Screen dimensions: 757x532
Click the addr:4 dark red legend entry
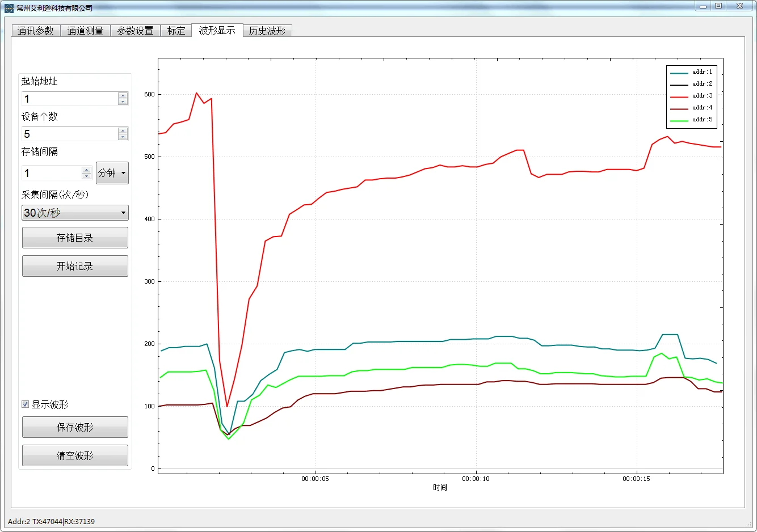coord(691,108)
